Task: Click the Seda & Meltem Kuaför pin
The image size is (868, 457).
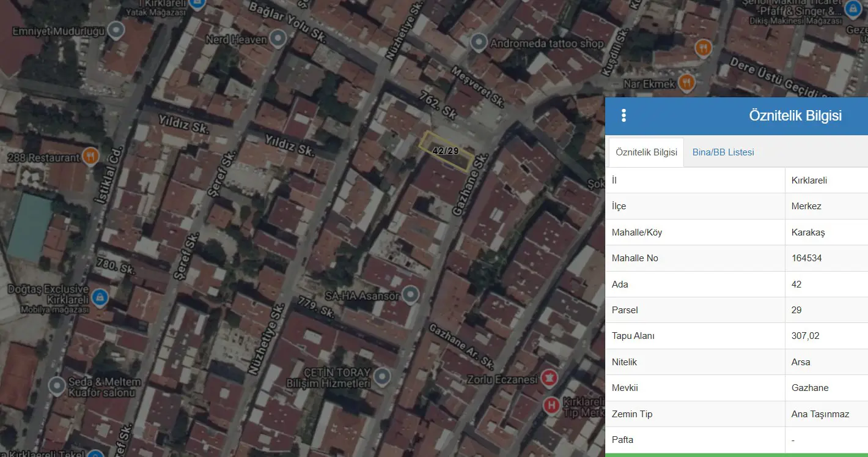Action: pyautogui.click(x=57, y=386)
